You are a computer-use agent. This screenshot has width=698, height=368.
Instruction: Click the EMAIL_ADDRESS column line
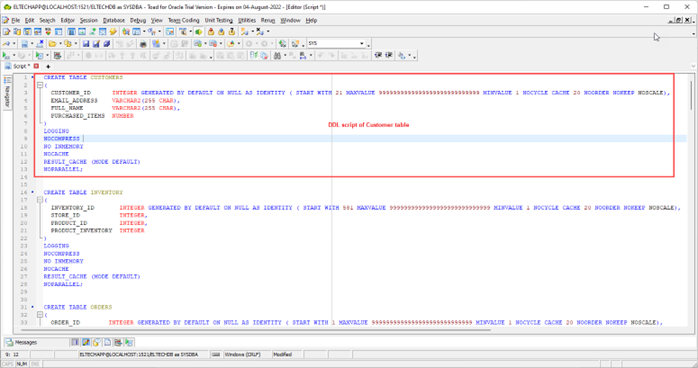click(115, 101)
